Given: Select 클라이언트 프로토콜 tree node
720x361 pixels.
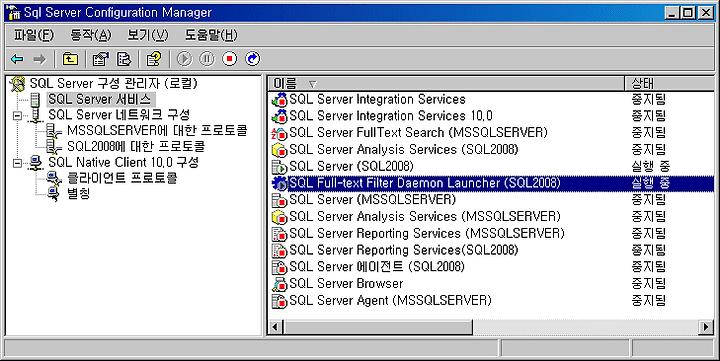Looking at the screenshot, I should tap(122, 178).
